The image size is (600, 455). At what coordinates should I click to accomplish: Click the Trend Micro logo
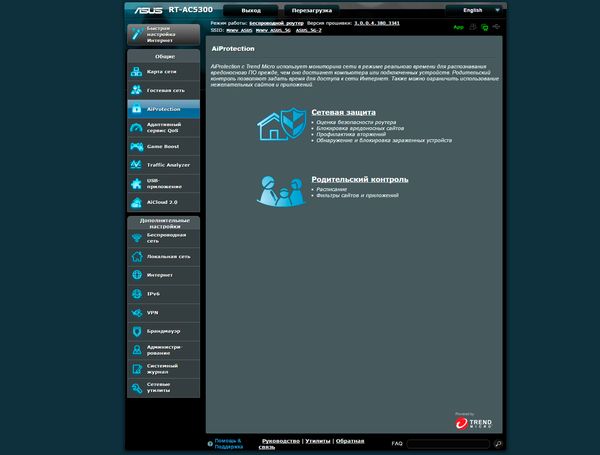tap(474, 422)
